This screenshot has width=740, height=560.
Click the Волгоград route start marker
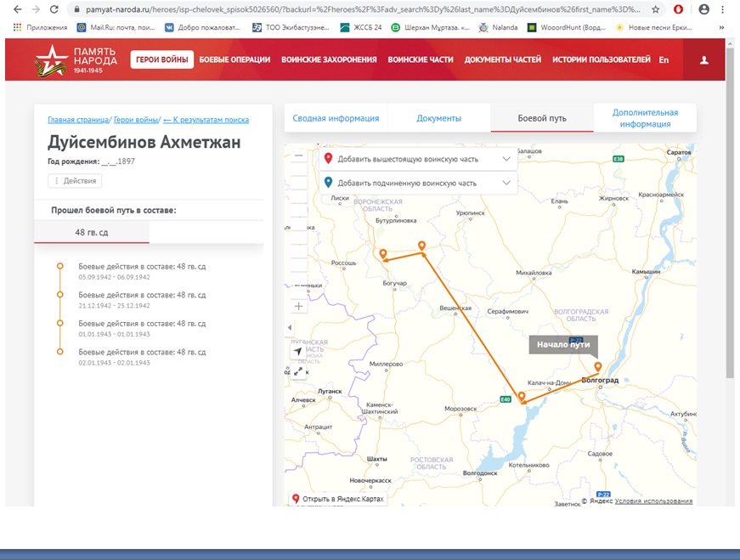[x=598, y=368]
